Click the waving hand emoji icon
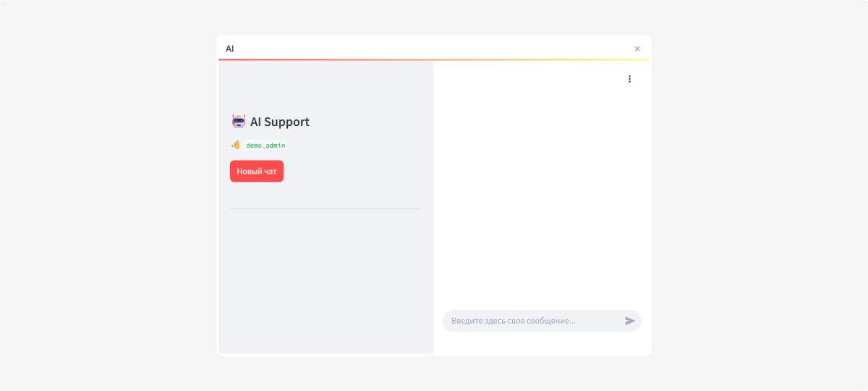 coord(236,145)
